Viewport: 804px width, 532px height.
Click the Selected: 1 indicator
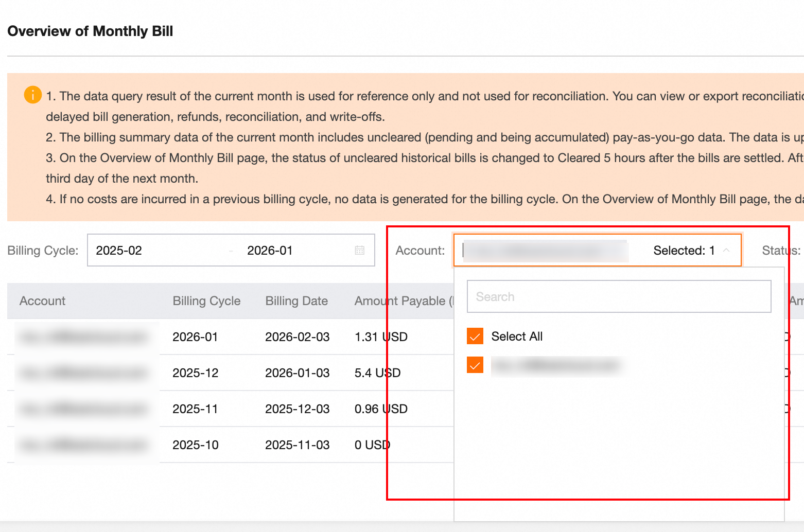coord(684,251)
